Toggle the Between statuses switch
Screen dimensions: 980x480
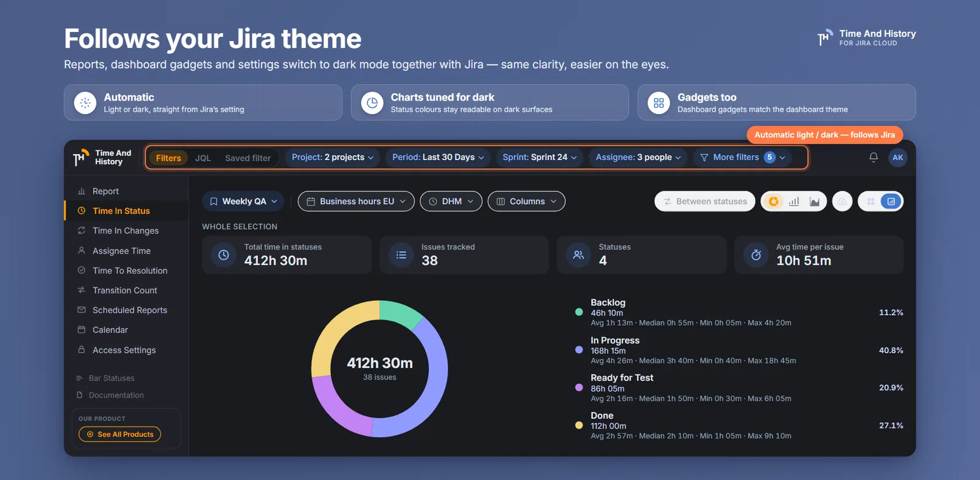(705, 201)
